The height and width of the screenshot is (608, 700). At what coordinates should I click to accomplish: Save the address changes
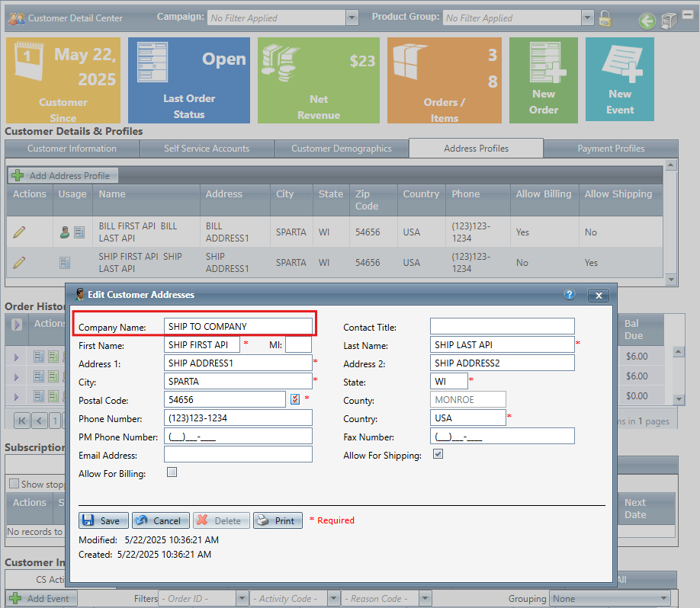point(103,520)
